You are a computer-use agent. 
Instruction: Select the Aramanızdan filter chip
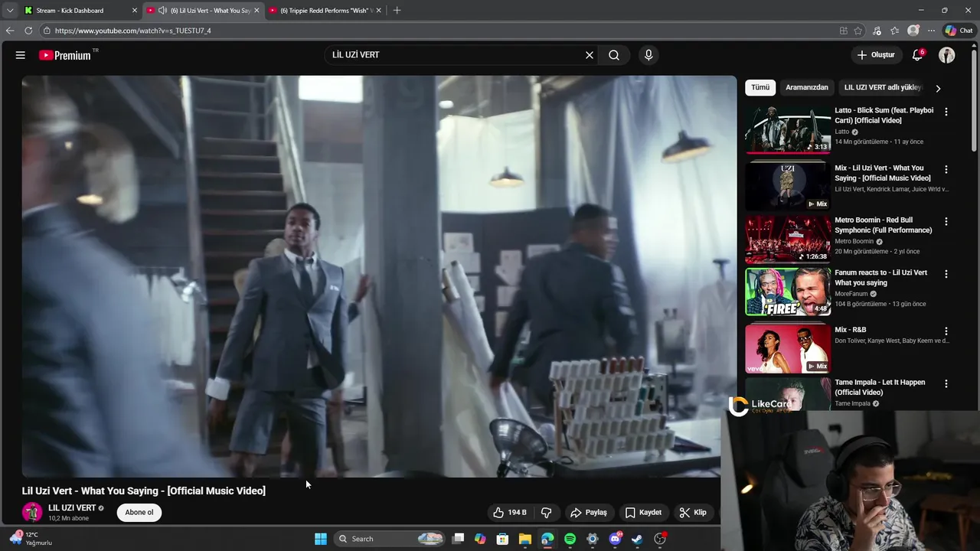(807, 87)
